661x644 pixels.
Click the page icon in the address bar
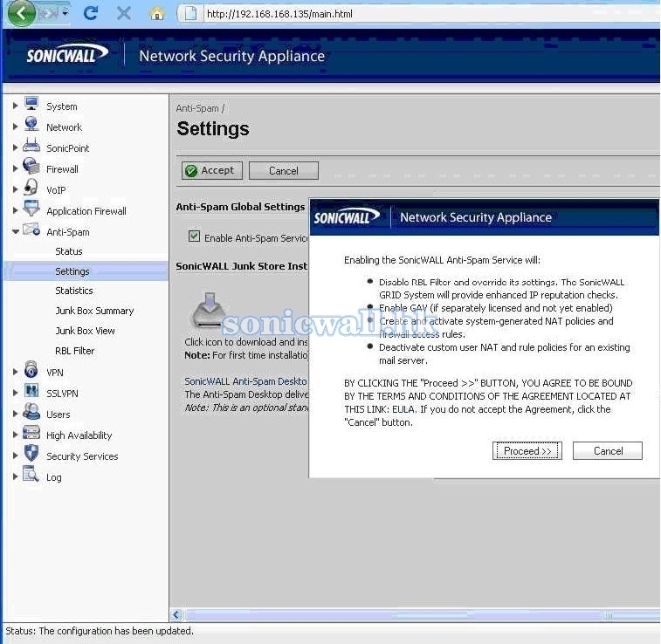pyautogui.click(x=190, y=13)
